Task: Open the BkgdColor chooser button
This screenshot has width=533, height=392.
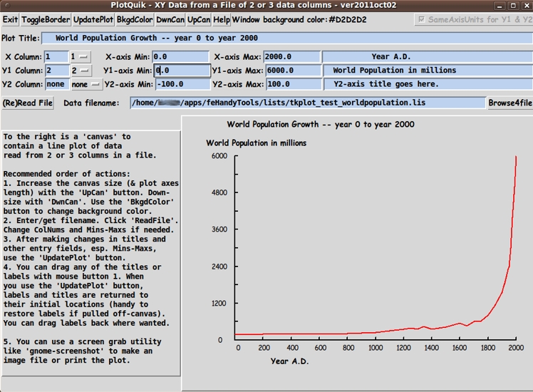Action: pos(133,20)
